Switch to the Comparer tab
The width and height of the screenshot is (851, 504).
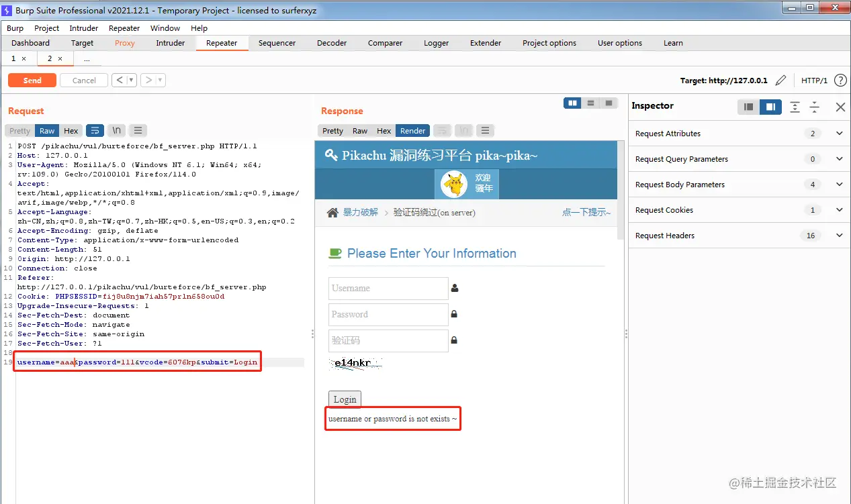[x=385, y=43]
